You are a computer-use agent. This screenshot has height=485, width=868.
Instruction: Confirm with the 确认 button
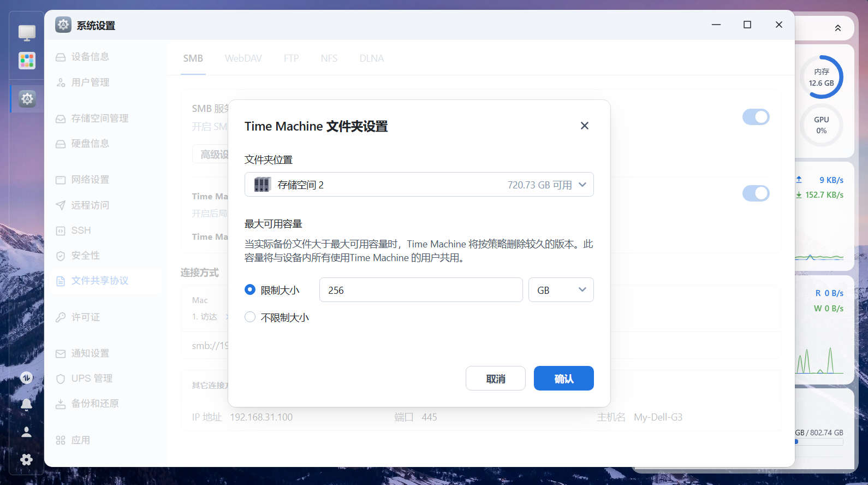[x=563, y=378]
